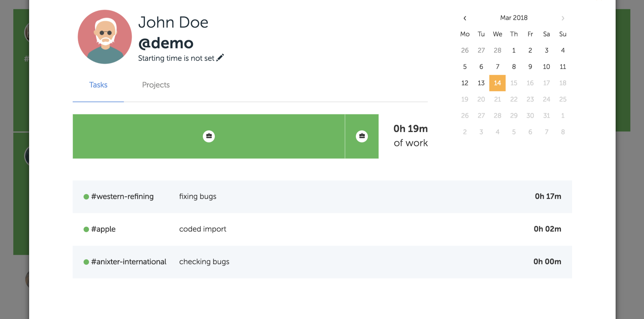Click the '0h 19m of work' total
The image size is (644, 319).
pos(411,136)
